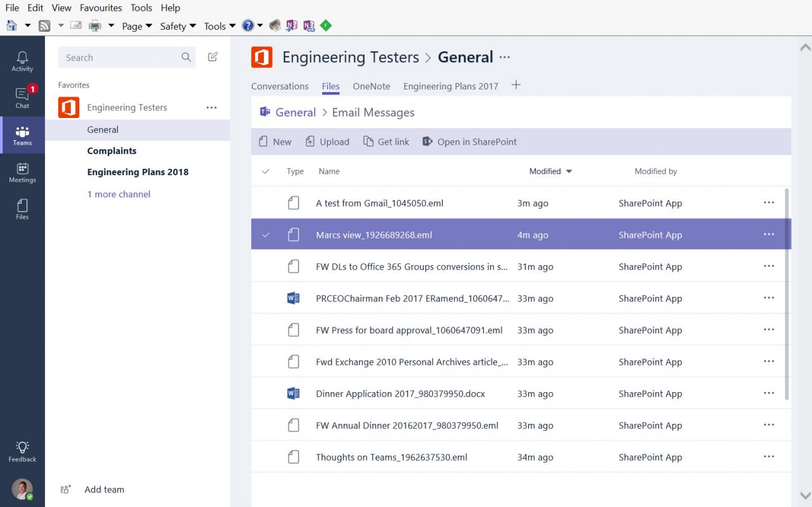The height and width of the screenshot is (507, 812).
Task: Expand the Home icon dropdown arrow
Action: point(27,26)
